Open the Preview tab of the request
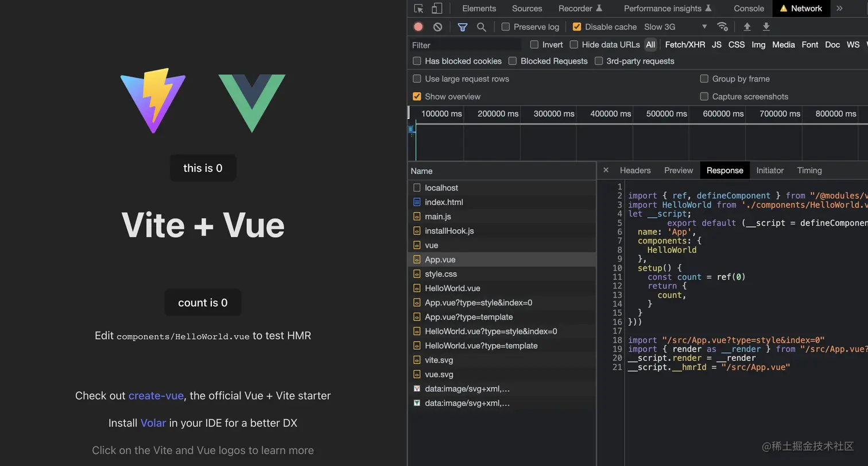 [679, 171]
